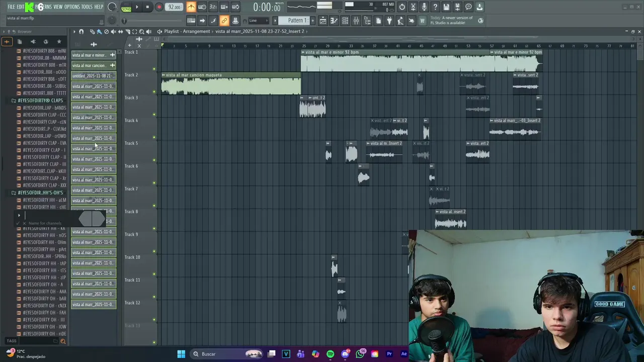Select the playlist Delete tool

(106, 31)
